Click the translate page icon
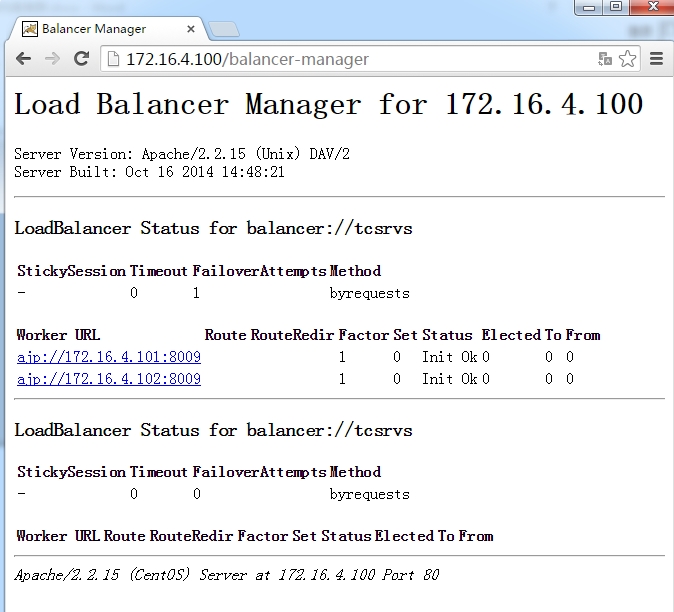This screenshot has height=612, width=674. pyautogui.click(x=605, y=59)
